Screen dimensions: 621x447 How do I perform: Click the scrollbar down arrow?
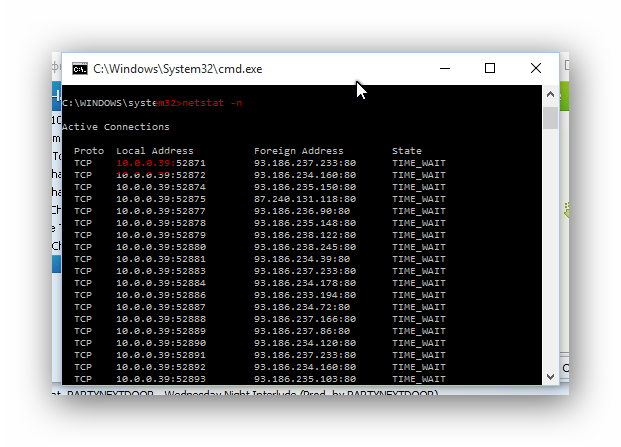[550, 377]
